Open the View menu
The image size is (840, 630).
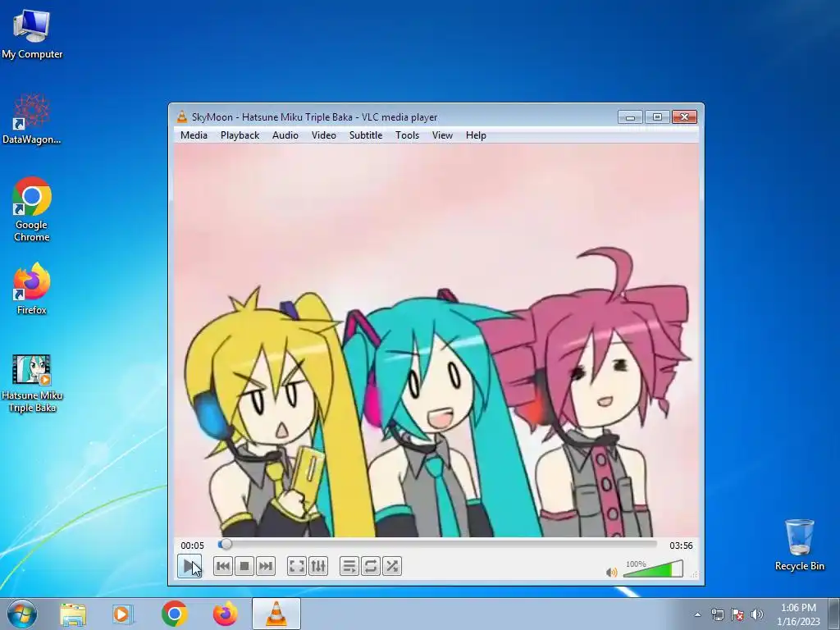[442, 135]
